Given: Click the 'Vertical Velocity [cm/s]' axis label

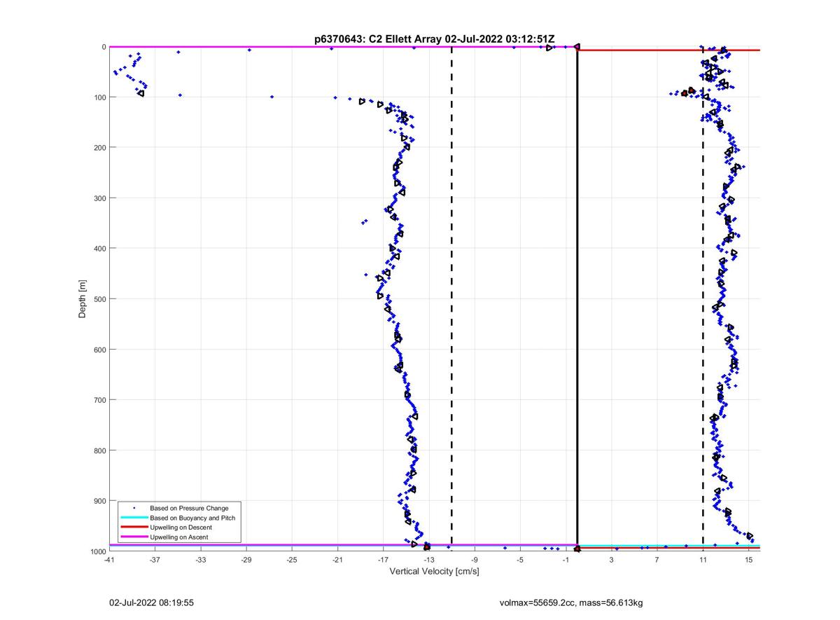Looking at the screenshot, I should point(434,571).
